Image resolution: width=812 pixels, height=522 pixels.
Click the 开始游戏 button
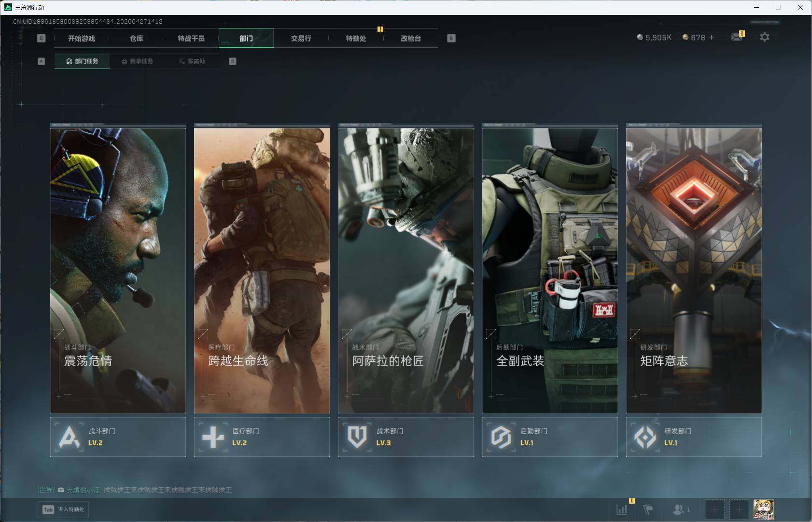[x=81, y=38]
